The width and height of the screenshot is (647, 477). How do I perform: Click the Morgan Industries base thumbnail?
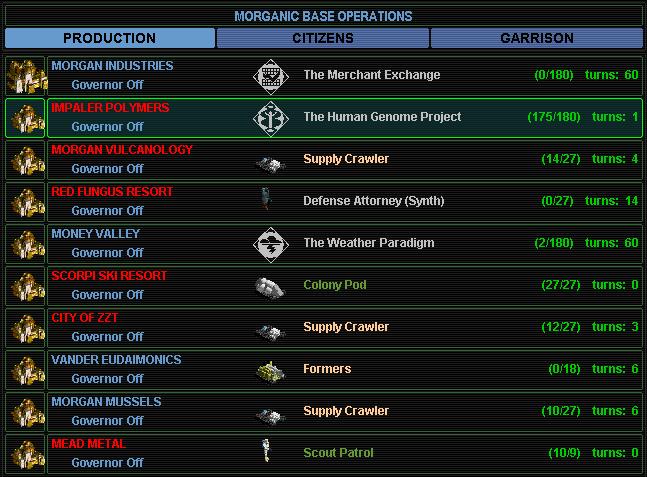tap(22, 75)
